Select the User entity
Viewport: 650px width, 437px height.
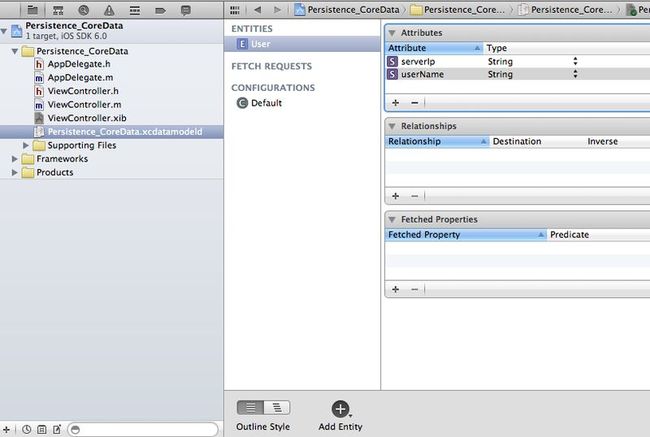click(x=302, y=44)
